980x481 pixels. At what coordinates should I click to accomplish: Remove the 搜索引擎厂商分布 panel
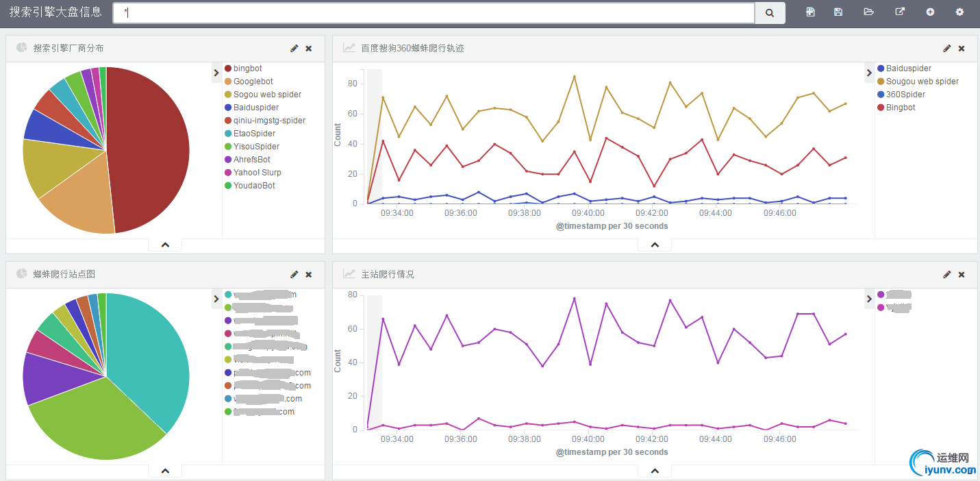[x=309, y=49]
